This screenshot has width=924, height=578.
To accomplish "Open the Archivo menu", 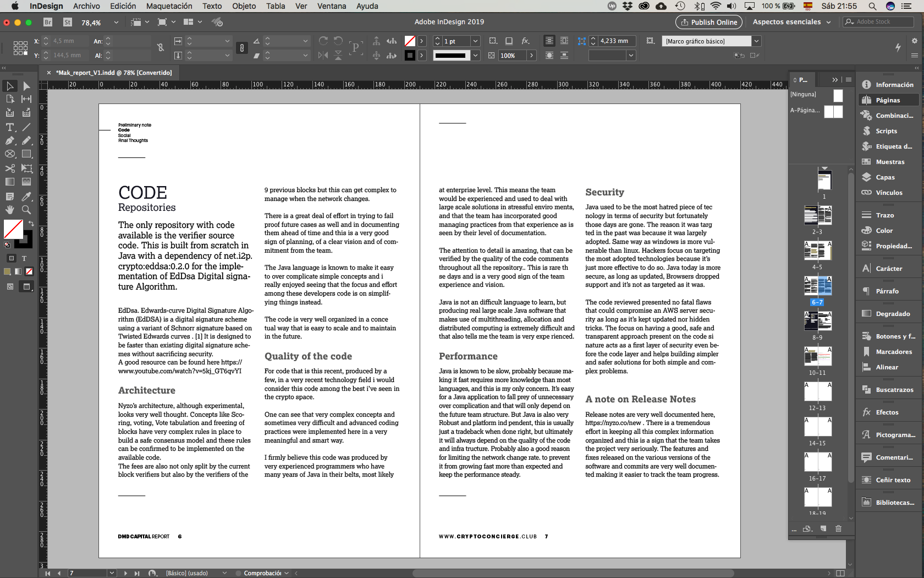I will (86, 6).
